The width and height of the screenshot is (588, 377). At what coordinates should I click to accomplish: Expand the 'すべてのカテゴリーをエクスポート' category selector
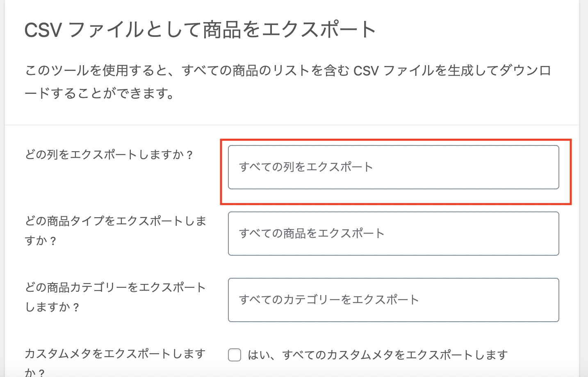click(x=393, y=300)
